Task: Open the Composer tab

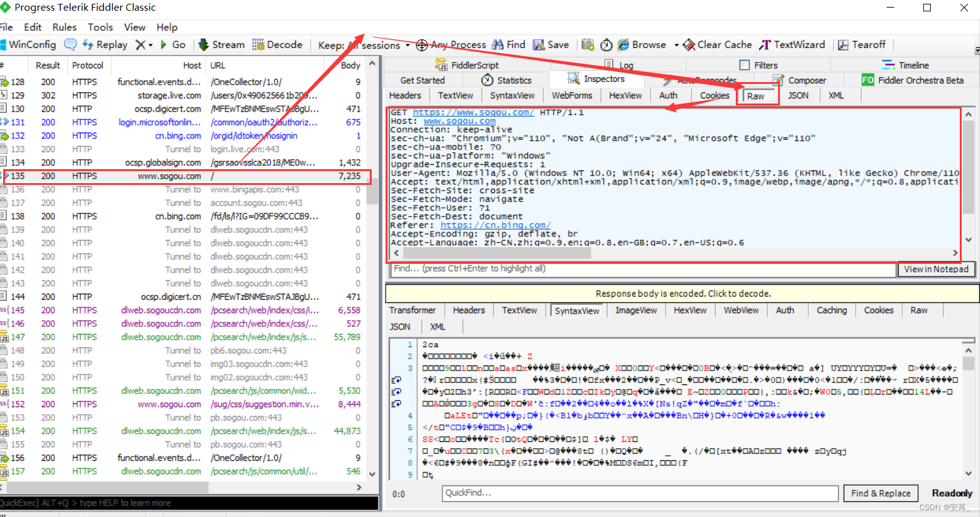Action: click(799, 80)
